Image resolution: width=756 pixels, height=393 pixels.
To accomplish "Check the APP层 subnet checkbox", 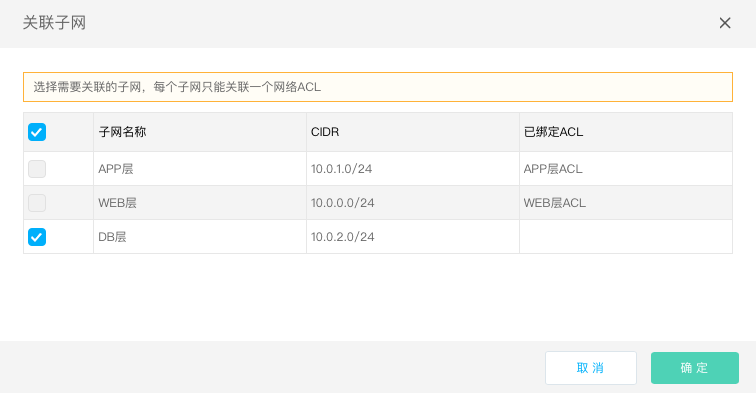I will tap(37, 169).
